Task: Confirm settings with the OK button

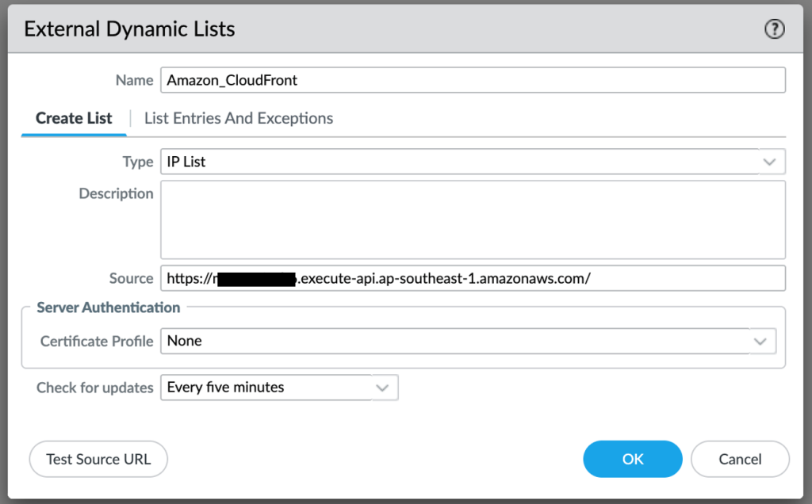Action: point(632,459)
